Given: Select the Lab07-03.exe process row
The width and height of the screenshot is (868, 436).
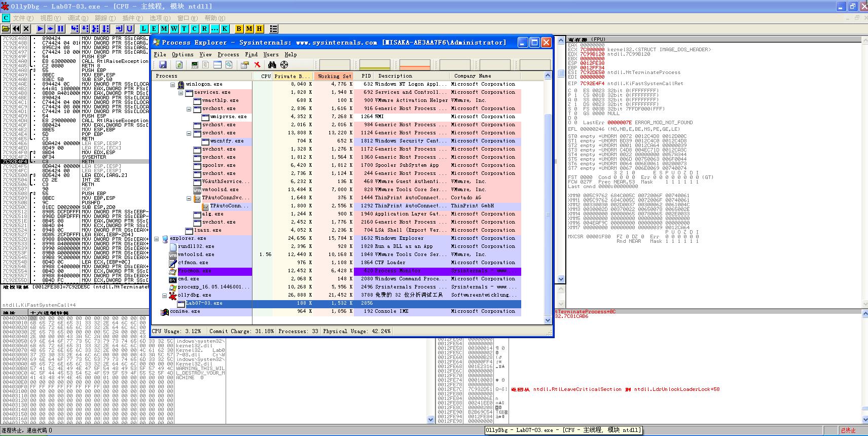Looking at the screenshot, I should (337, 303).
